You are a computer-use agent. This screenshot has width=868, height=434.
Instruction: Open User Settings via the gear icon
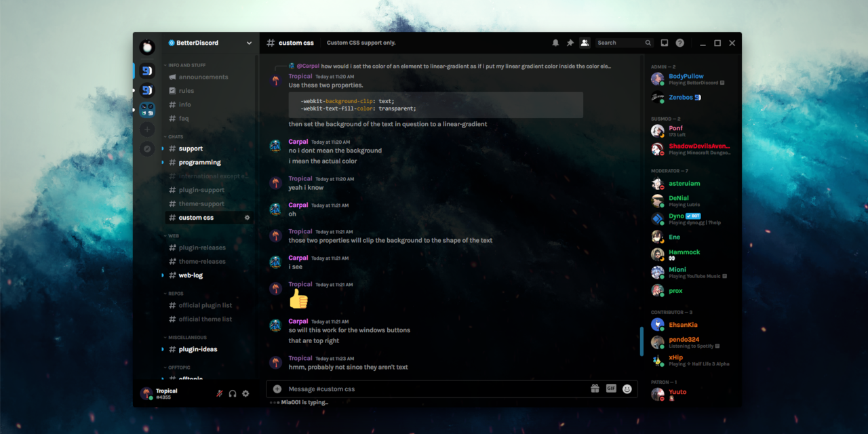point(245,393)
